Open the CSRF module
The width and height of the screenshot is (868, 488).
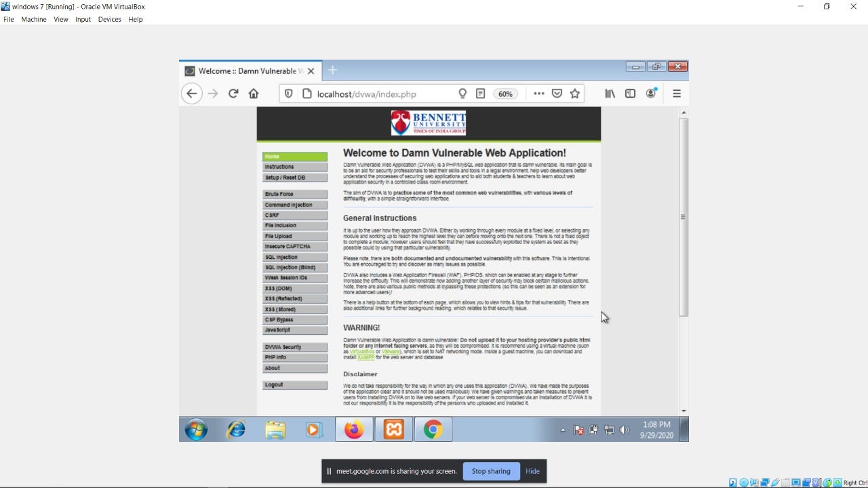click(x=295, y=215)
